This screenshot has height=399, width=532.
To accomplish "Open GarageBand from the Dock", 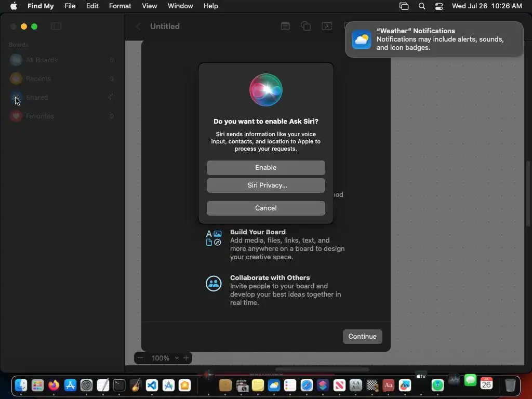I will pyautogui.click(x=136, y=385).
